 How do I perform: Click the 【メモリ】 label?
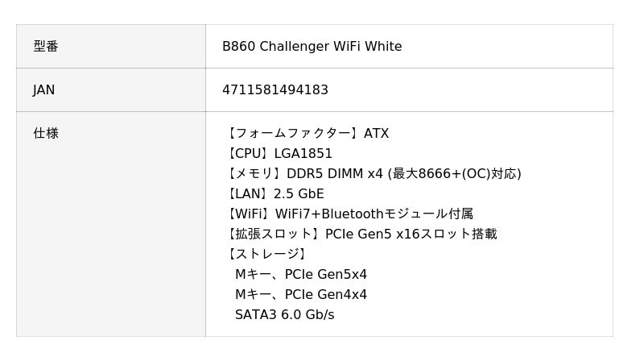pos(252,174)
